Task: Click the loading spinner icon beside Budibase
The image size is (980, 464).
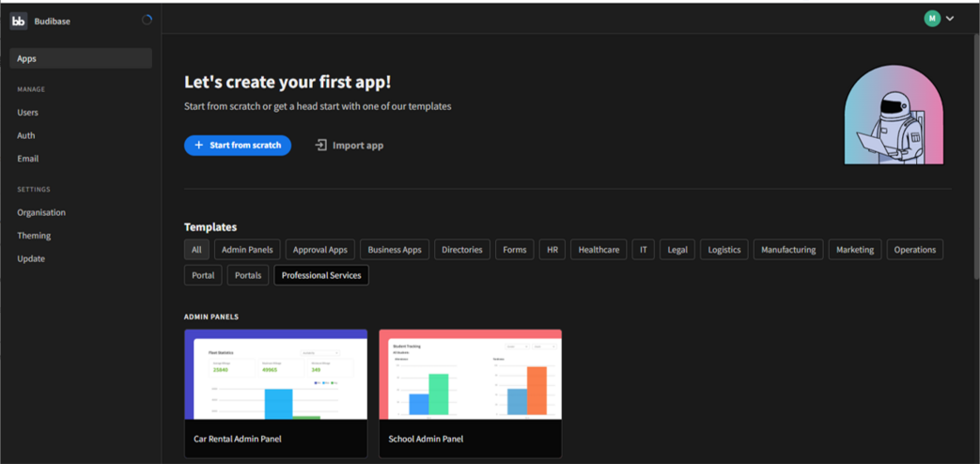Action: pos(147,20)
